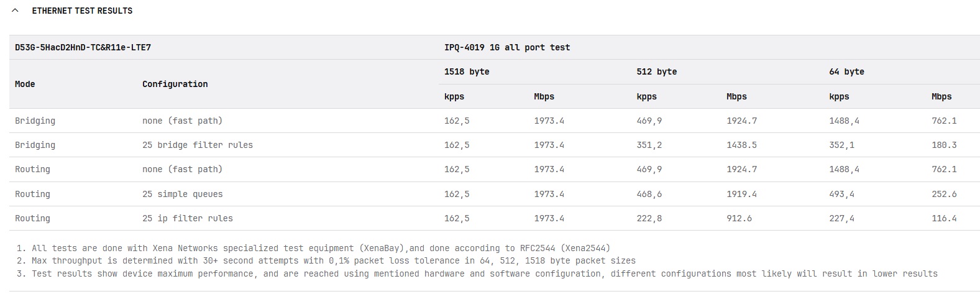Click the 912.6 Mbps value
Viewport: 980px width, 294px height.
(739, 218)
